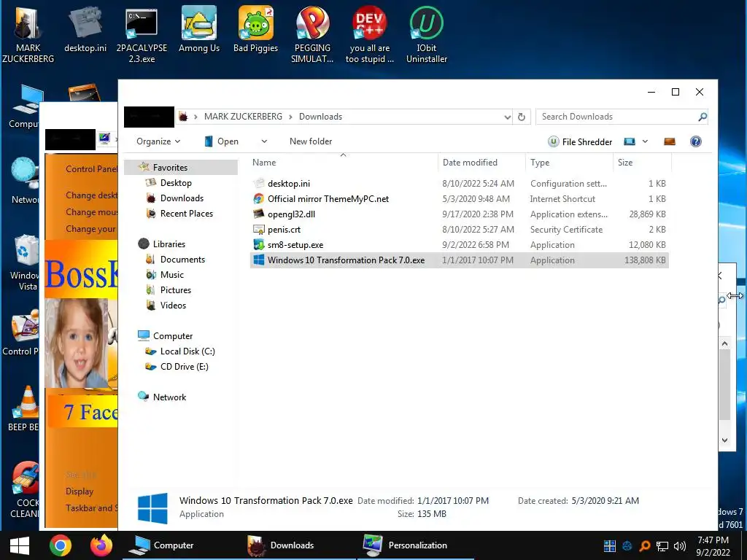Select the penis.crt certificate file
Image resolution: width=747 pixels, height=560 pixels.
(x=460, y=230)
